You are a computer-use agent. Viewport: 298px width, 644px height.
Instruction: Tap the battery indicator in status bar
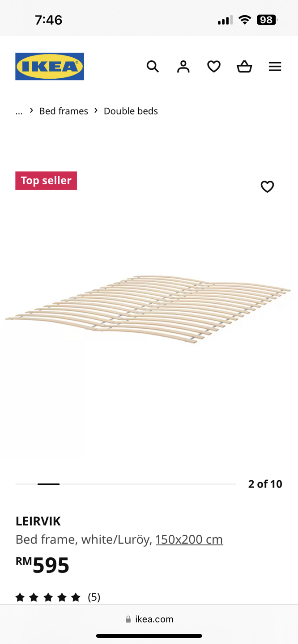[x=267, y=20]
